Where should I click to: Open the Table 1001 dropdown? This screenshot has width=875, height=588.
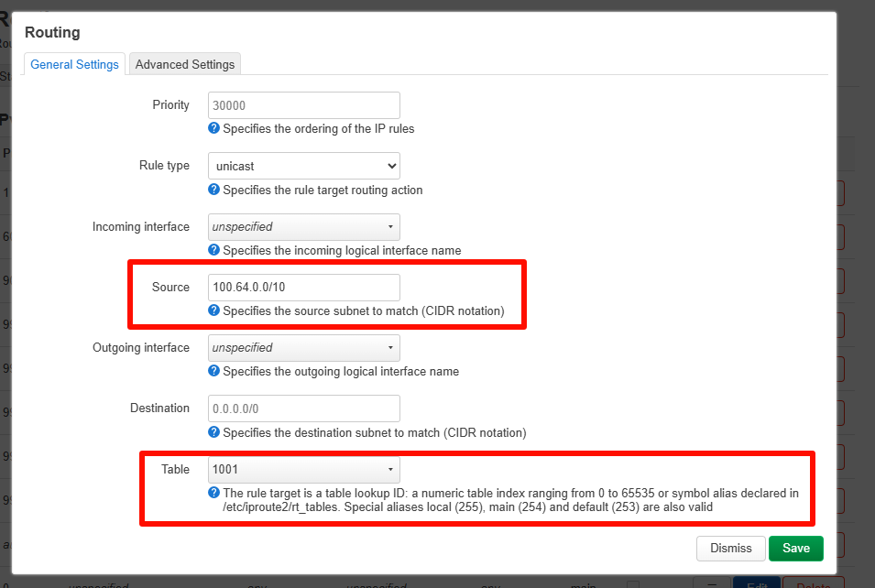click(x=303, y=470)
